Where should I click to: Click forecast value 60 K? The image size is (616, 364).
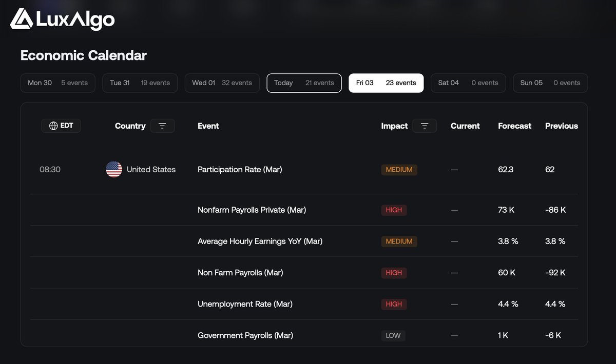click(507, 273)
